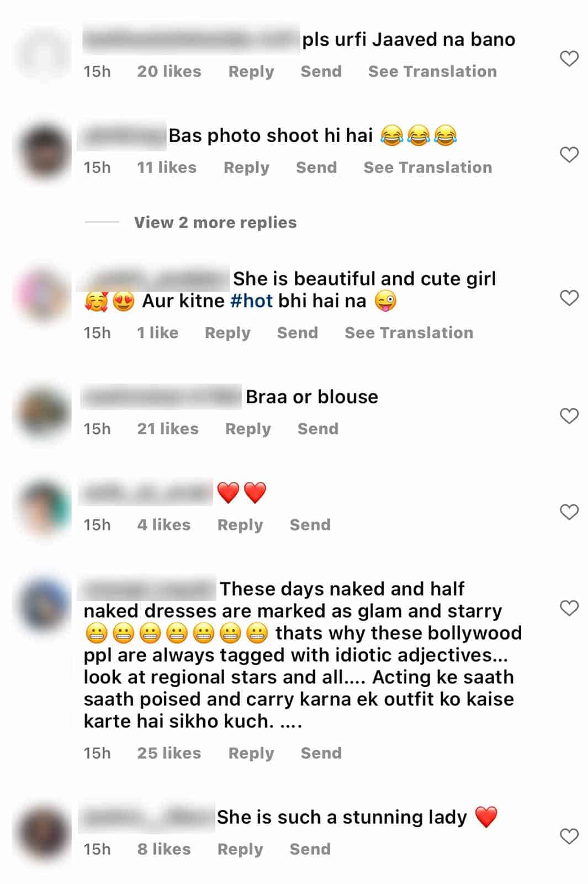Open the '21 likes' list
The image size is (588, 884).
point(168,429)
